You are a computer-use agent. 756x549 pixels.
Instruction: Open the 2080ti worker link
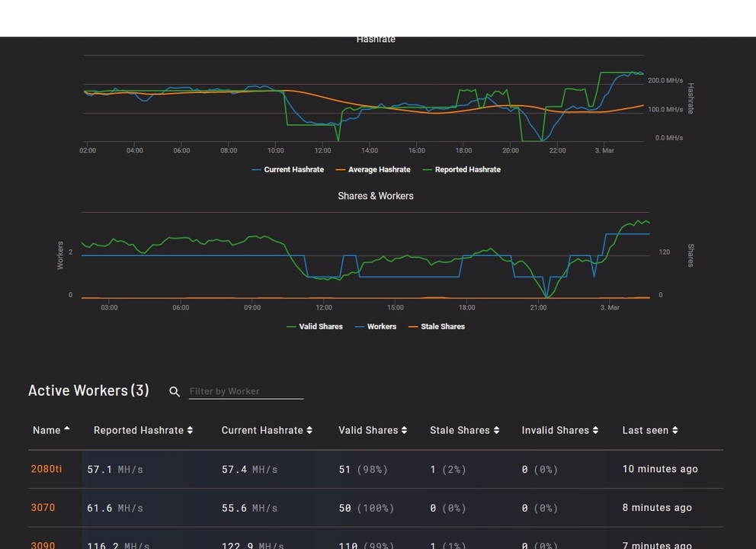tap(46, 469)
